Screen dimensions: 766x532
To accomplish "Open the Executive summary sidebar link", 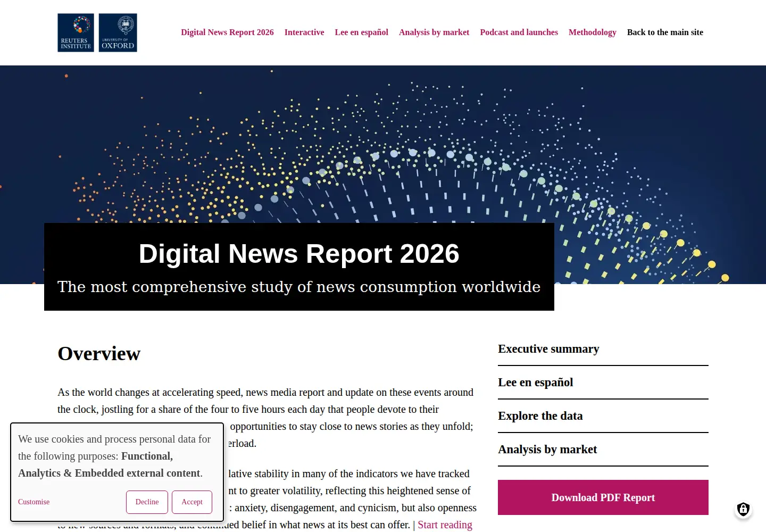I will (x=548, y=349).
